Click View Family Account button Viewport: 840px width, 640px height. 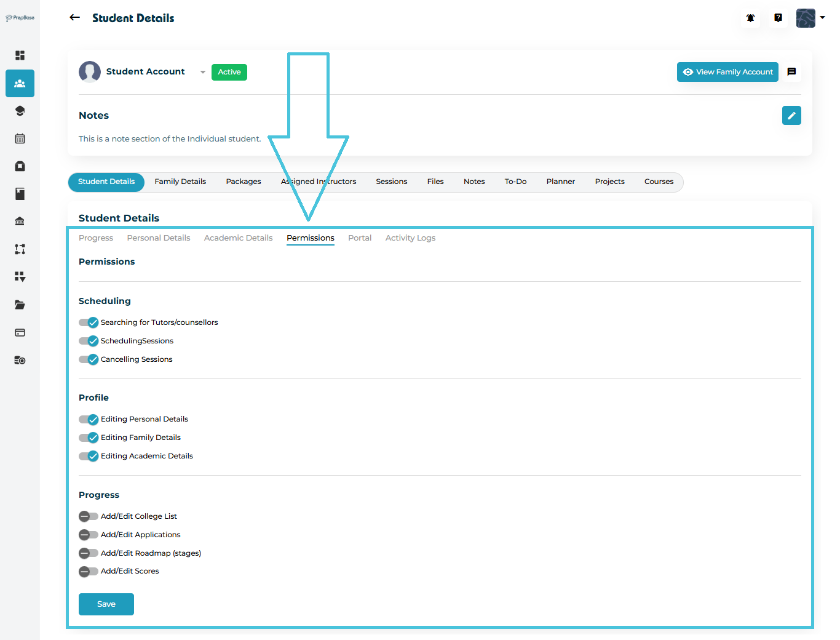tap(727, 72)
